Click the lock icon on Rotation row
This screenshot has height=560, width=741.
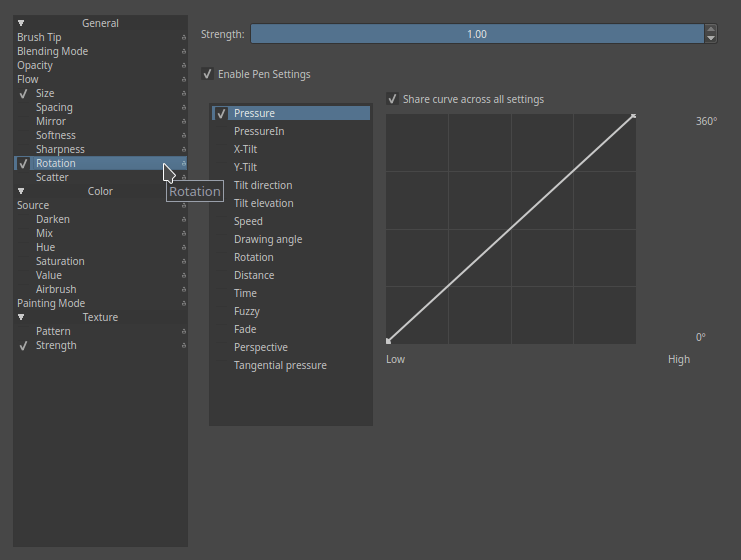(x=184, y=164)
